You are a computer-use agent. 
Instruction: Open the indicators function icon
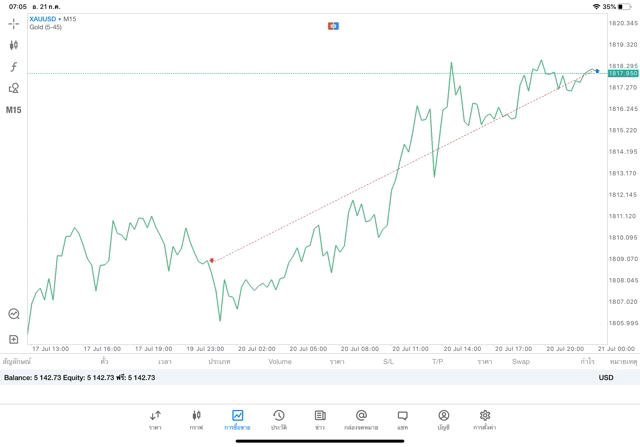coord(14,66)
